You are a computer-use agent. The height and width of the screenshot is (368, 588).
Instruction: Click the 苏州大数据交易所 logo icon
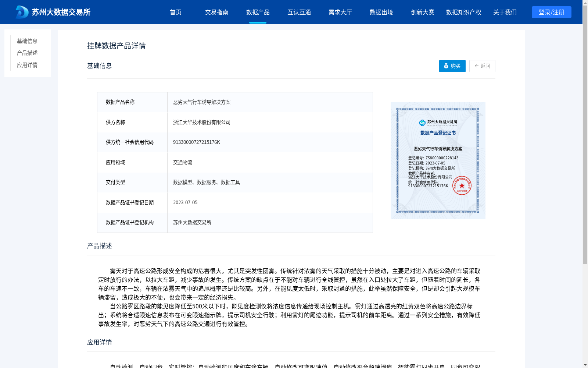[x=22, y=12]
